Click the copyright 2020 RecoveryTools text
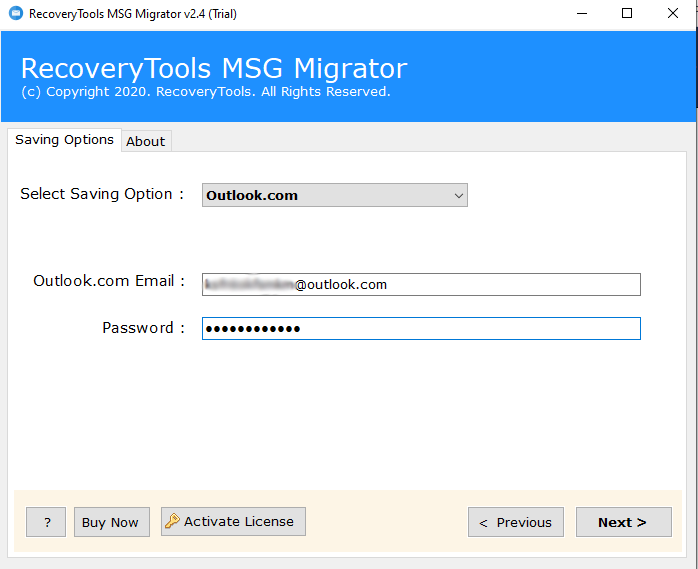The height and width of the screenshot is (569, 698). [206, 92]
